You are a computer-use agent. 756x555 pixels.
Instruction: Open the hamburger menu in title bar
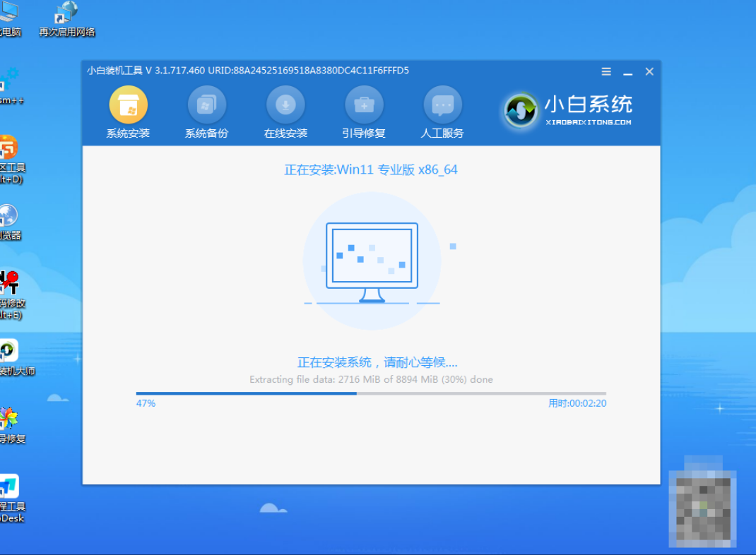coord(606,72)
